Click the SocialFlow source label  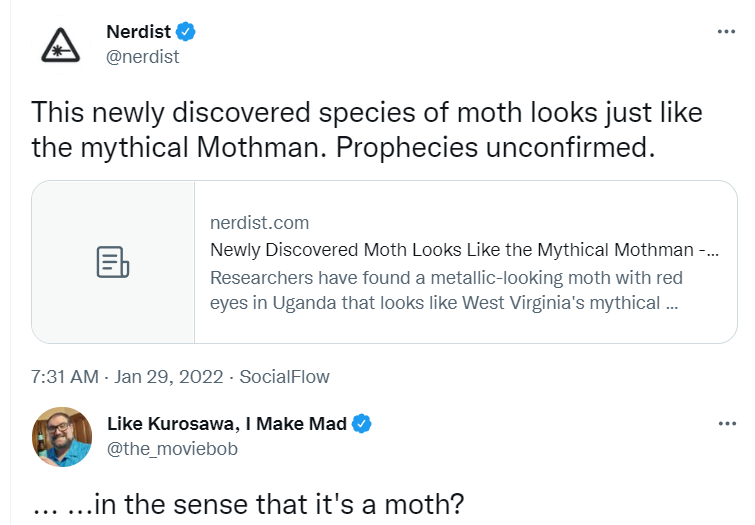coord(285,377)
